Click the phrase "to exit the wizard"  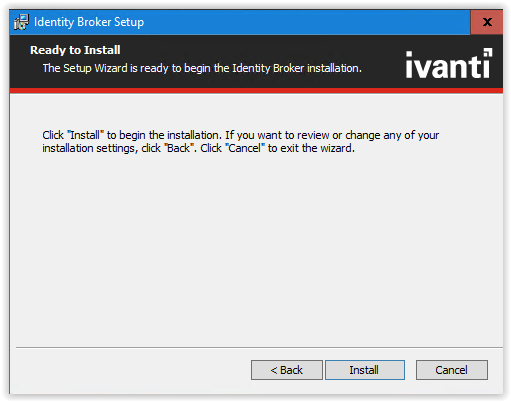tap(310, 148)
